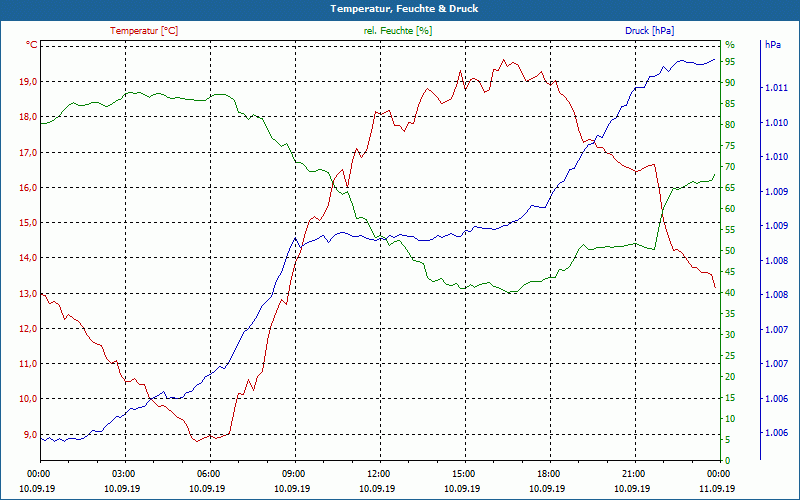Click the 03:00 time axis label
The image size is (800, 500).
pyautogui.click(x=122, y=474)
